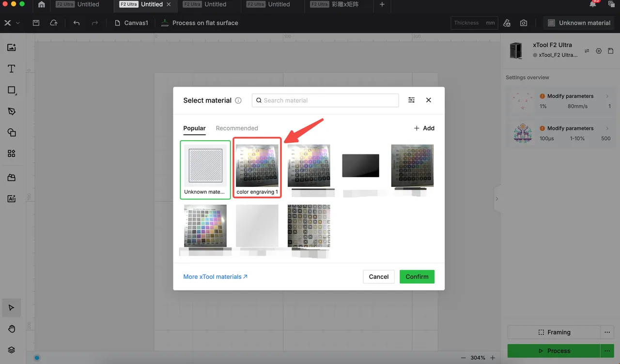Open material filter settings icon
The image size is (620, 364).
tap(411, 100)
